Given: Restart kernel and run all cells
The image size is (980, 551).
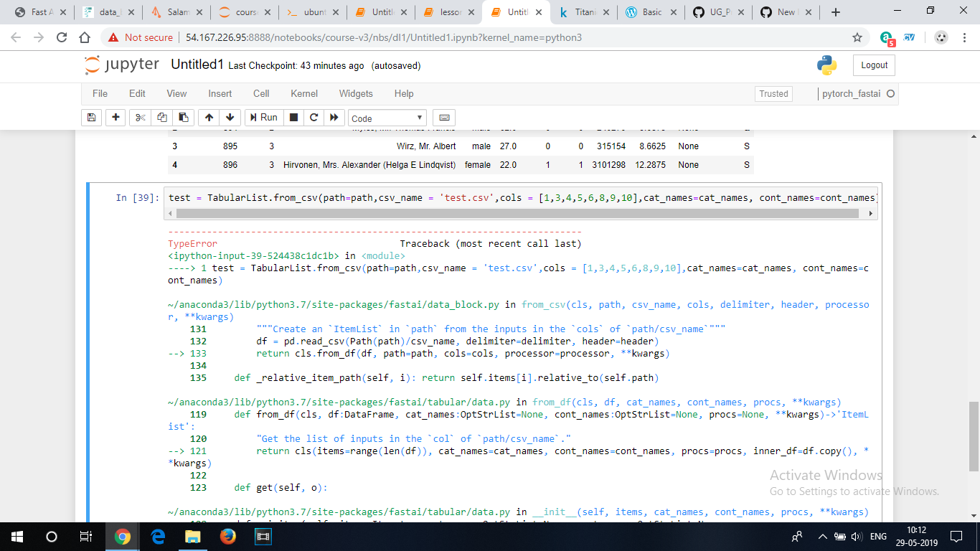Looking at the screenshot, I should (334, 117).
